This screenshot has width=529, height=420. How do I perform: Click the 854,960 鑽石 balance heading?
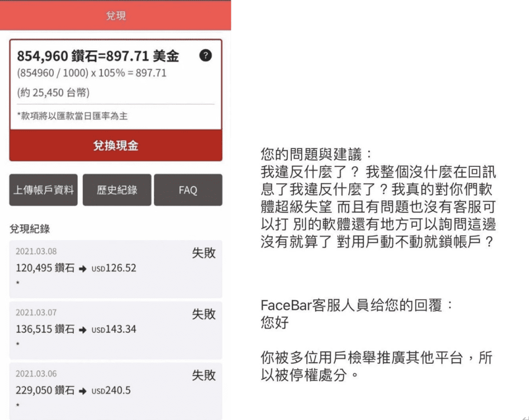[x=98, y=56]
